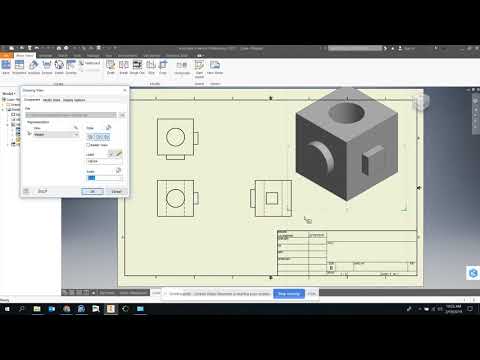This screenshot has height=360, width=480.
Task: Click the Horizontal alignment tool
Action: point(182,67)
